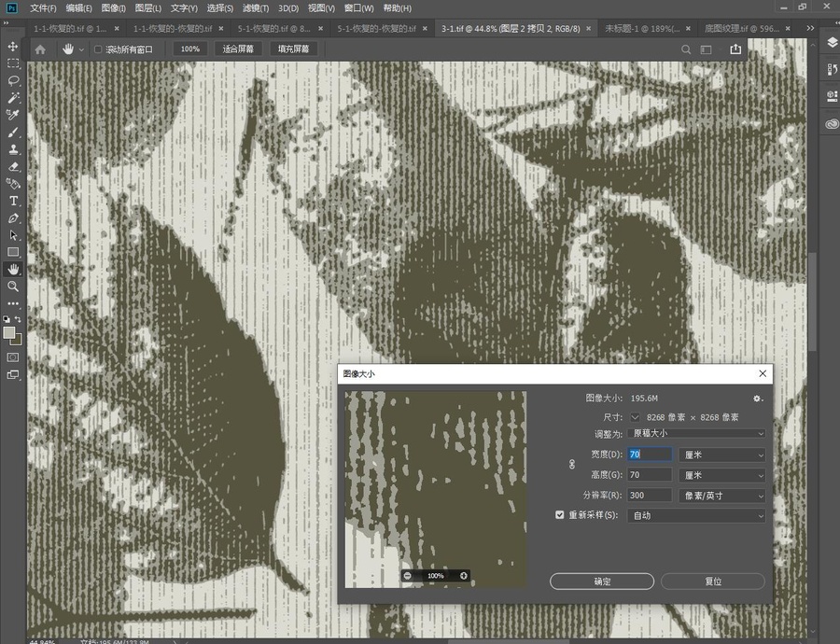Select the Magic Wand tool
The height and width of the screenshot is (644, 840).
click(x=13, y=98)
